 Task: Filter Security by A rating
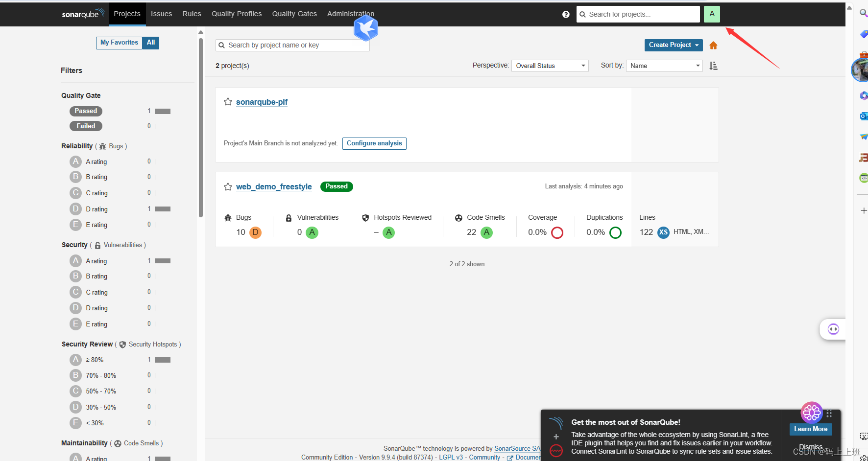[120, 261]
